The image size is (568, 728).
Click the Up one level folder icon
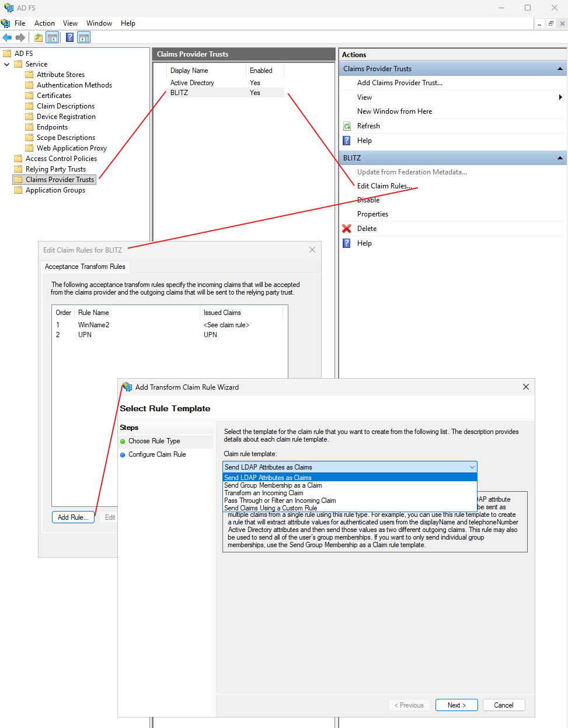click(x=39, y=37)
